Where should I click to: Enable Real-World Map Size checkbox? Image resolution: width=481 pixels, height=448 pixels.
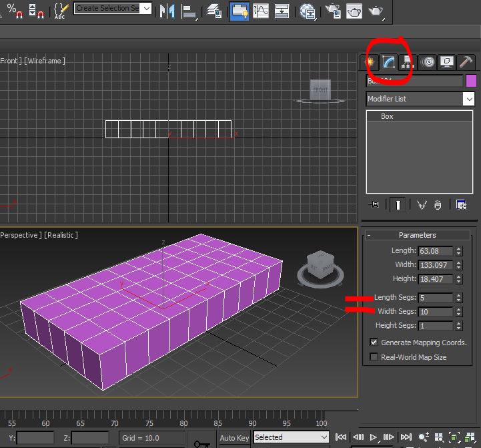(x=374, y=357)
